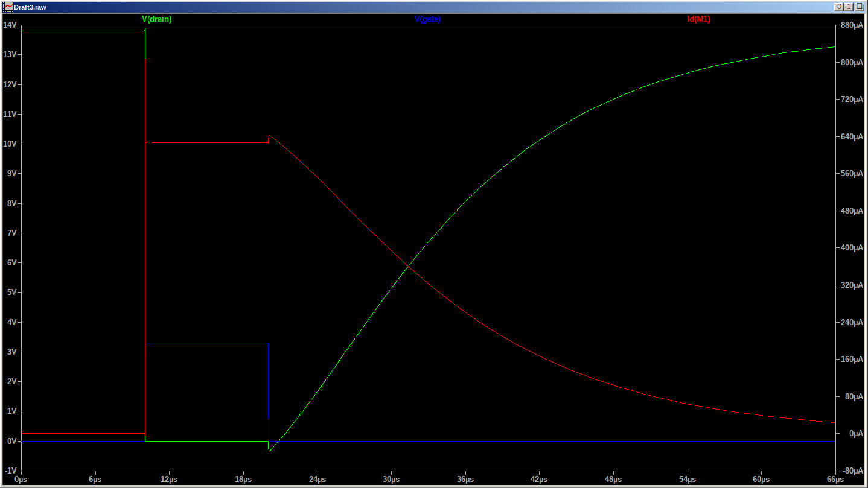Click the -1V left axis label
The width and height of the screenshot is (868, 488).
[11, 471]
